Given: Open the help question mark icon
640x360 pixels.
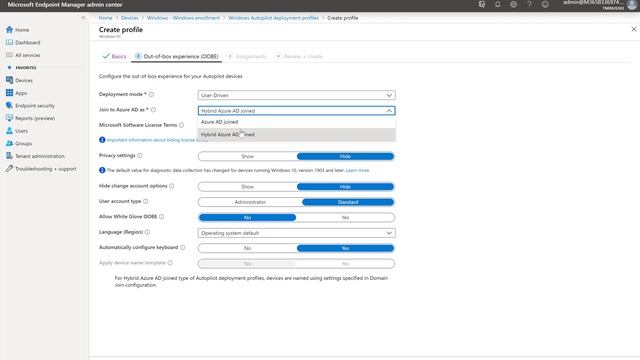Looking at the screenshot, I should coord(529,4).
